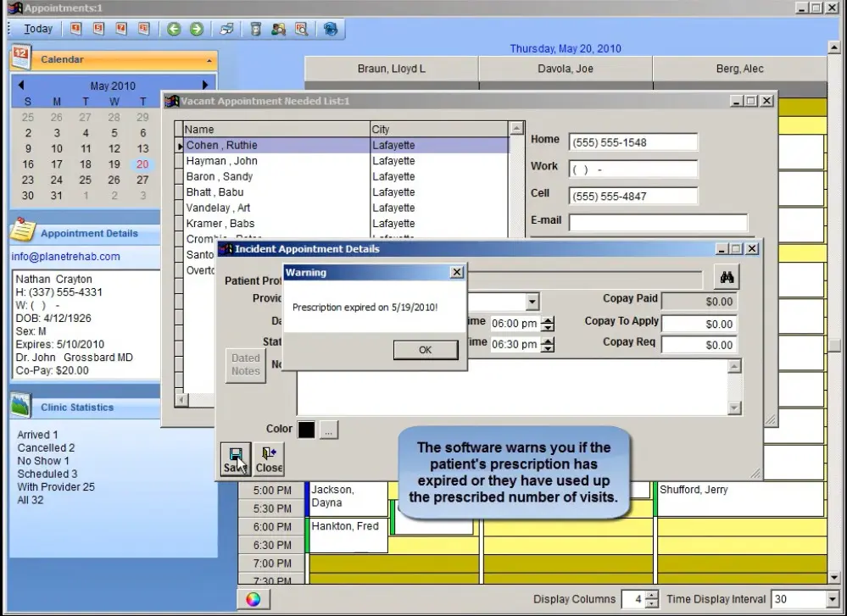Go back using the green left arrow
The image size is (847, 616).
[176, 28]
